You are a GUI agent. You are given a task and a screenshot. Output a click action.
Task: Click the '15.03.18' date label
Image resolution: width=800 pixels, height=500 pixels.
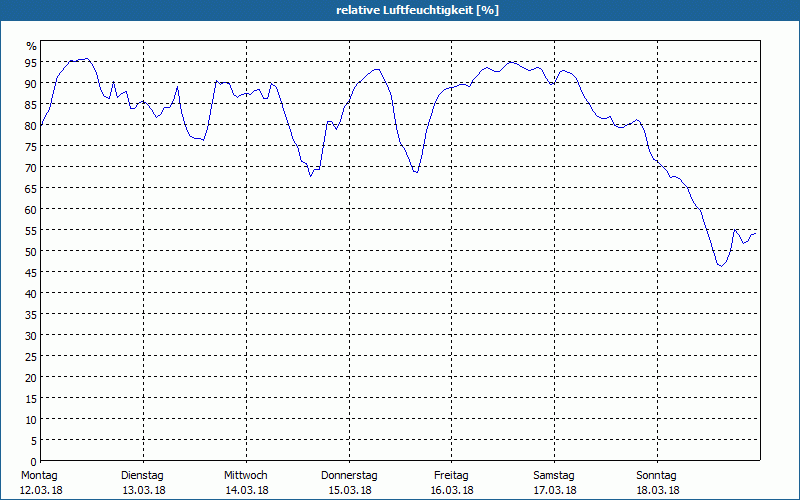[349, 490]
